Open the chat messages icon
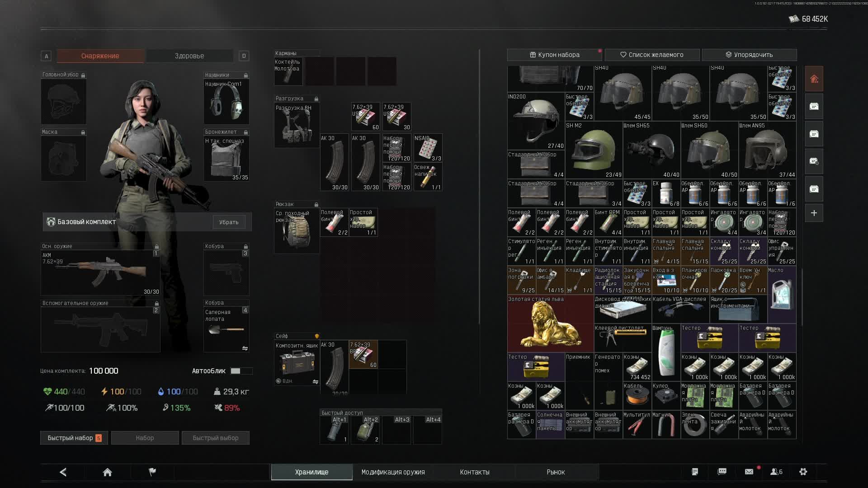868x488 pixels. 722,472
